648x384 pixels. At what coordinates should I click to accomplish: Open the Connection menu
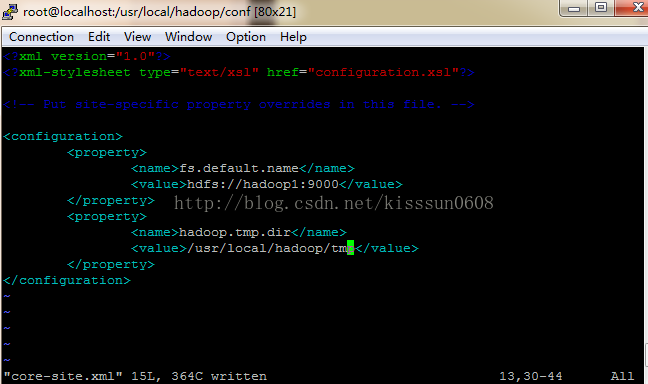pos(41,37)
